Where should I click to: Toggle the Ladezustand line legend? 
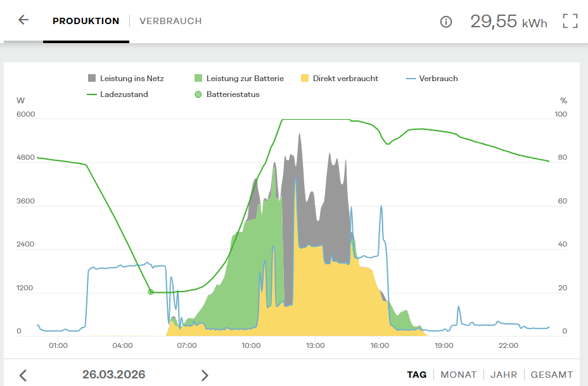click(x=117, y=94)
